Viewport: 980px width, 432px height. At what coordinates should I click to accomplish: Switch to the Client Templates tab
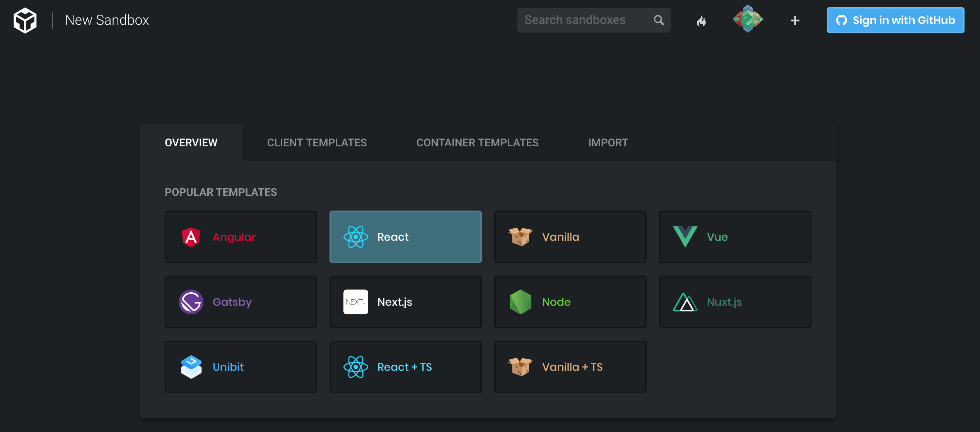[317, 142]
